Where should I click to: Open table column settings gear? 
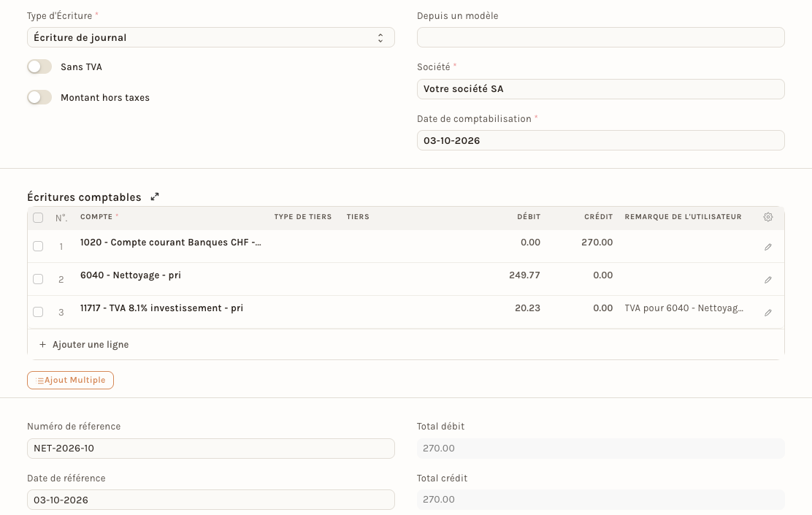click(768, 217)
